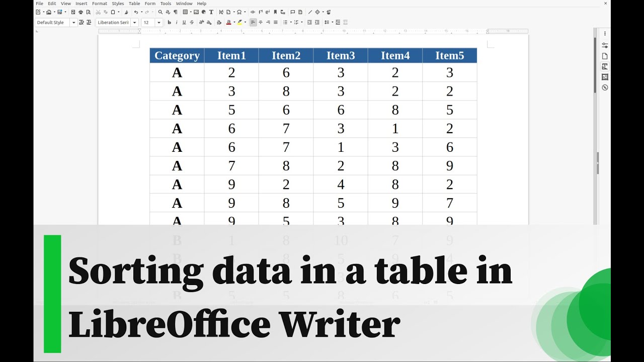Click the New document icon
This screenshot has height=362, width=644.
click(x=38, y=12)
